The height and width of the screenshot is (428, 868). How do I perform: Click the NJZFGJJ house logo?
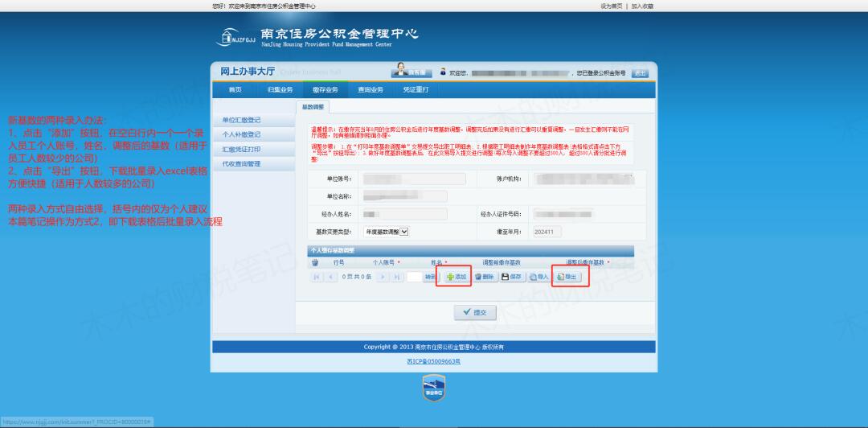(x=235, y=36)
